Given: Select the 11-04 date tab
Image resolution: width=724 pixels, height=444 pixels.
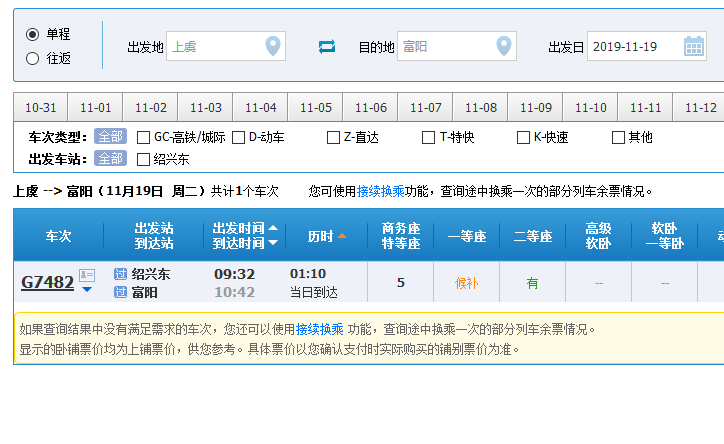Looking at the screenshot, I should [260, 108].
